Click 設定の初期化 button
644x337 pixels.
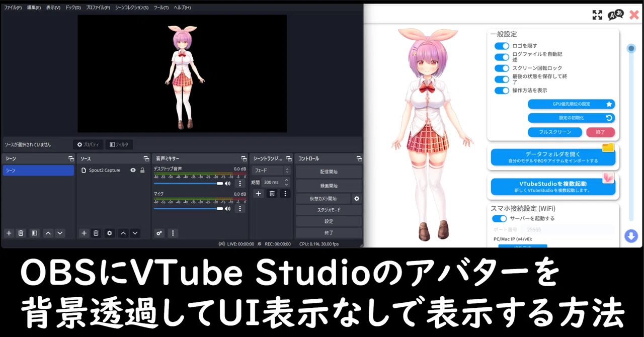point(571,118)
